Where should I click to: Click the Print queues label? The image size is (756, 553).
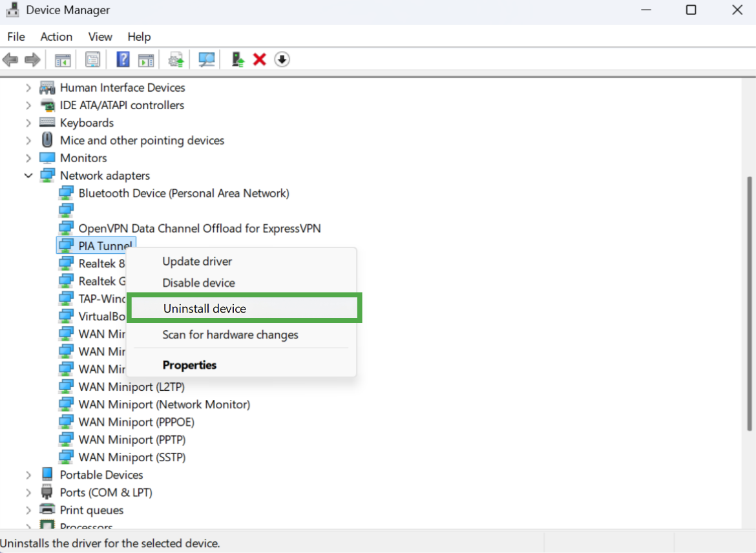click(92, 510)
